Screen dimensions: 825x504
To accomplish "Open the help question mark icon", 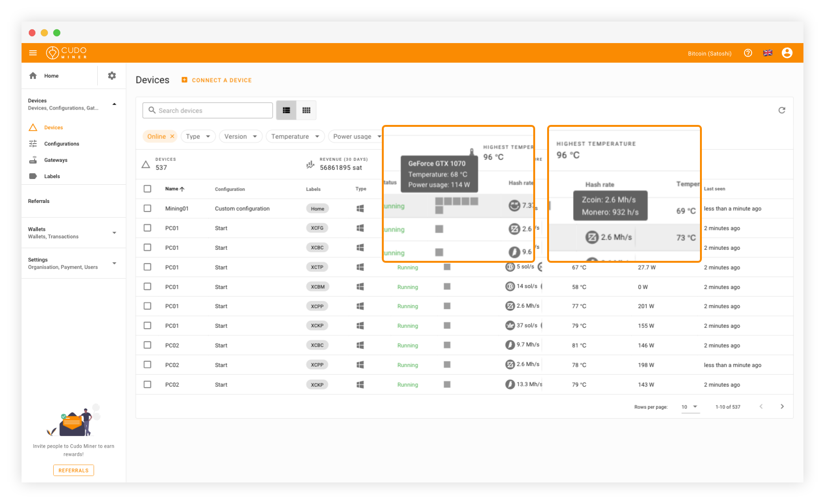I will pyautogui.click(x=748, y=53).
